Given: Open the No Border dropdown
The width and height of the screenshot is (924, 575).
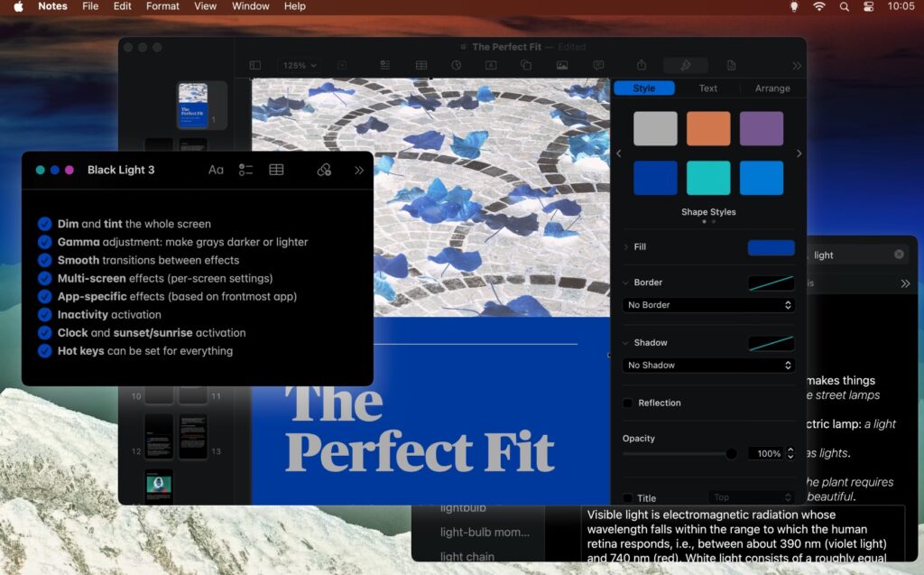Looking at the screenshot, I should [x=708, y=305].
